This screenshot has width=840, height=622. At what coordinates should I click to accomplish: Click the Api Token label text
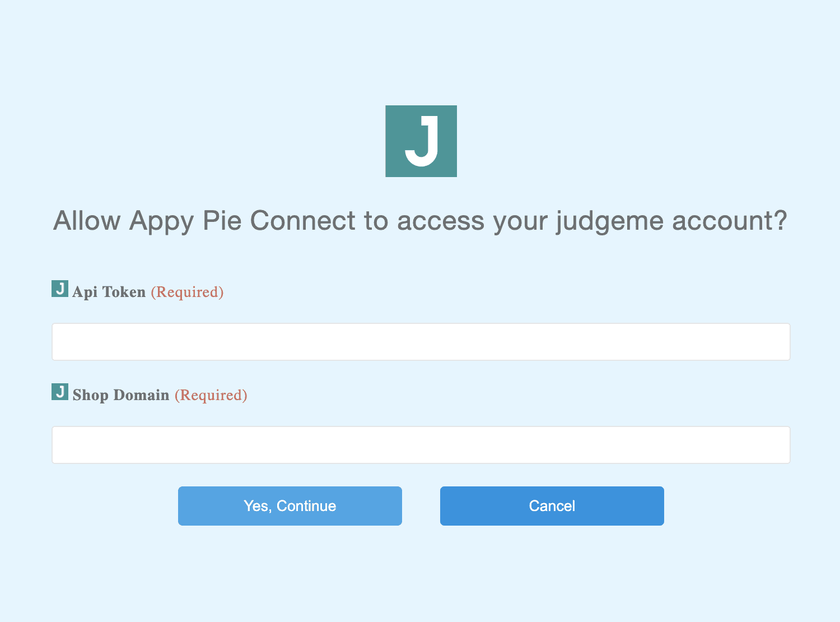[109, 292]
